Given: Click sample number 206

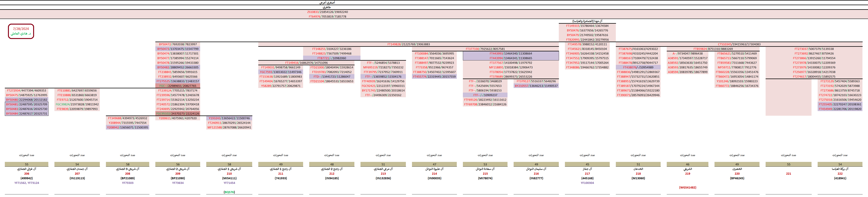Looking at the screenshot, I should 27,174.
